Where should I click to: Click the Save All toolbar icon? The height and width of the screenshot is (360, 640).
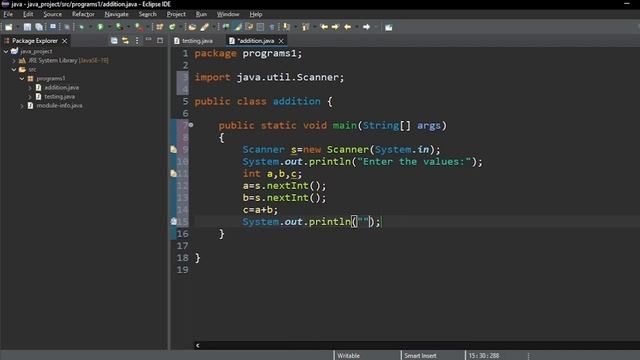pyautogui.click(x=39, y=27)
